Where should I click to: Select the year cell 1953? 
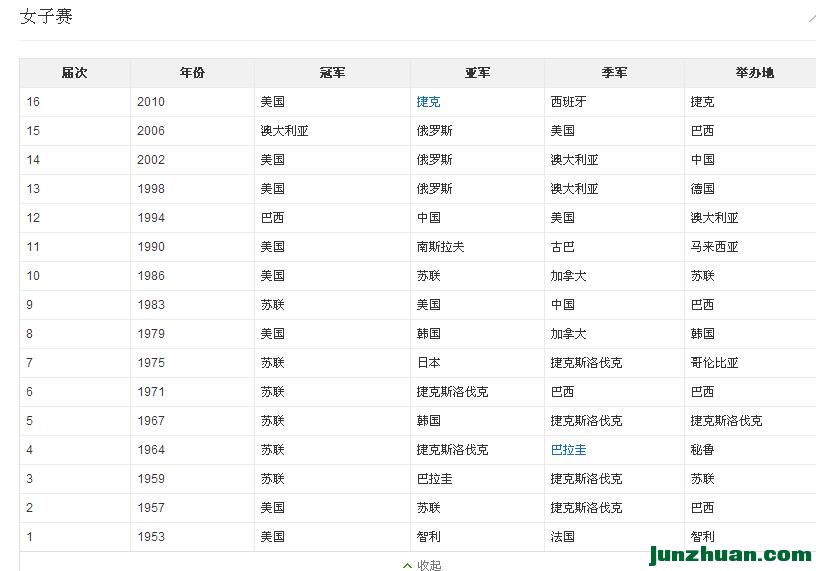click(x=151, y=537)
